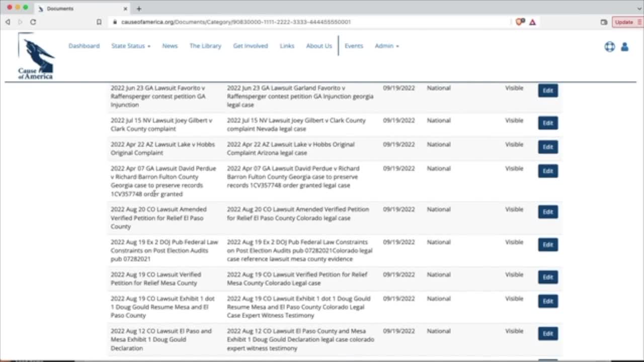The width and height of the screenshot is (644, 362).
Task: Open the wallet icon beside Update
Action: tap(604, 22)
